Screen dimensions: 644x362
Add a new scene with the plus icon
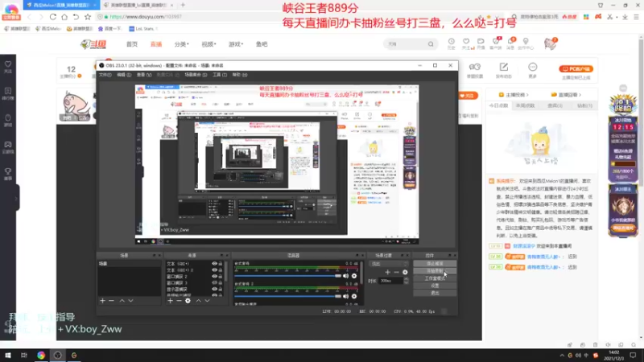pyautogui.click(x=103, y=301)
